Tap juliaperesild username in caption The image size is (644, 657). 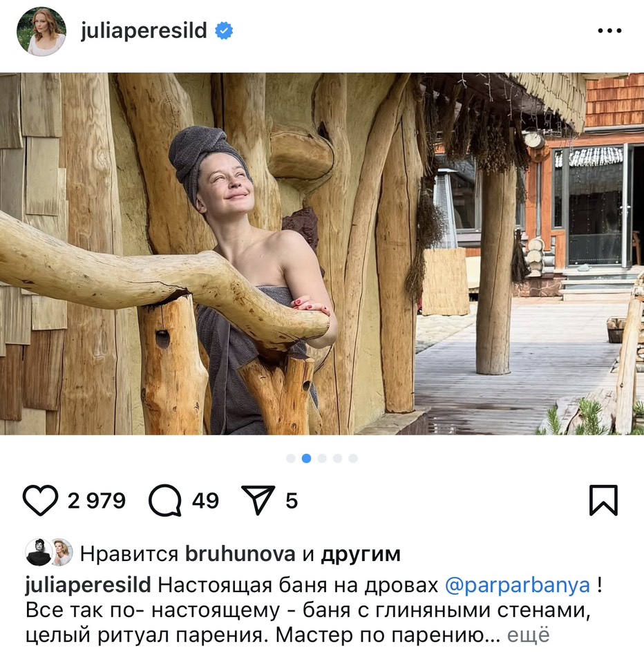coord(88,585)
